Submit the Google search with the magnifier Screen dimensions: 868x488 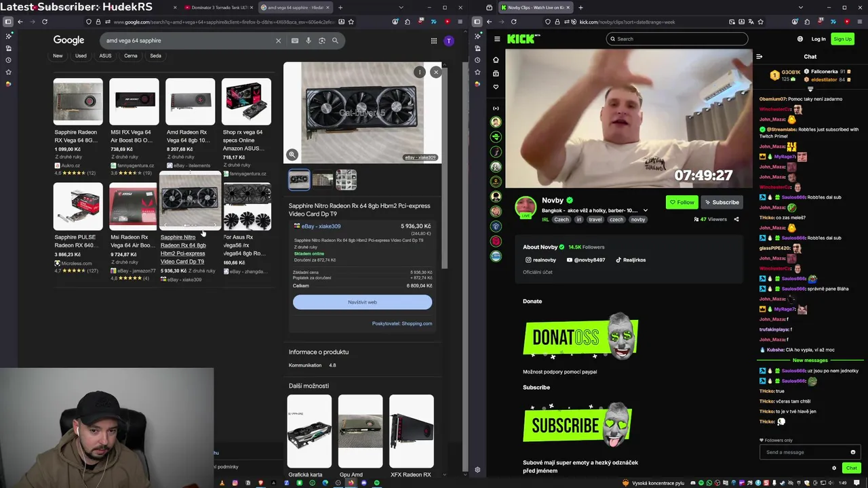[335, 41]
